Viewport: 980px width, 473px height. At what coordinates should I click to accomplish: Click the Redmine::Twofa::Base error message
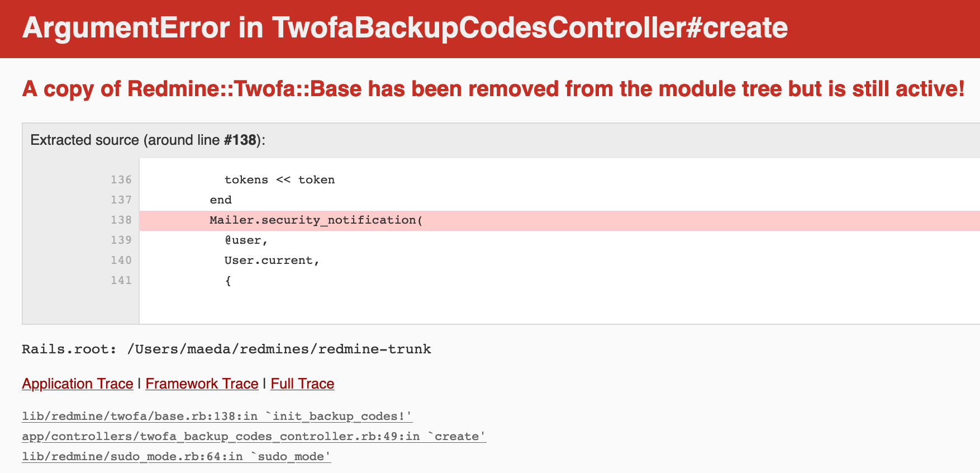pyautogui.click(x=493, y=89)
